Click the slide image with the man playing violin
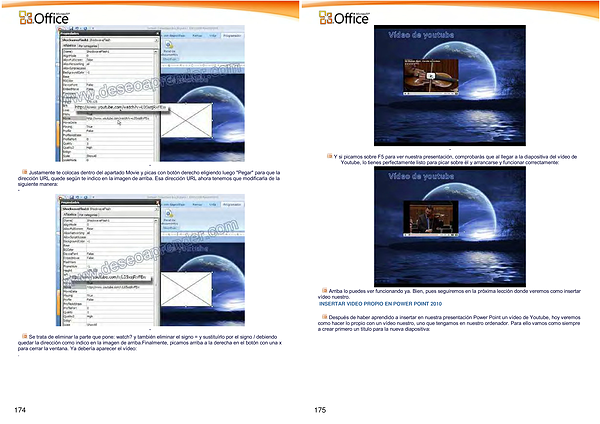 [x=450, y=227]
